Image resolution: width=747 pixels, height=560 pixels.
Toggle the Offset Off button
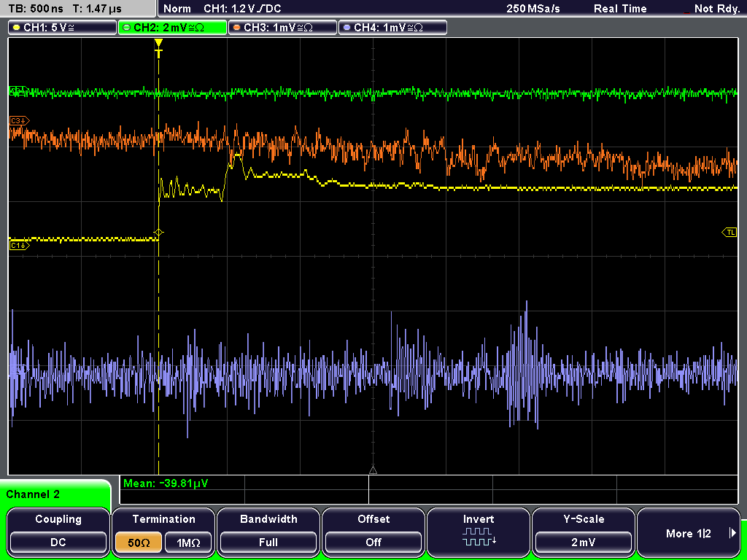click(x=373, y=542)
